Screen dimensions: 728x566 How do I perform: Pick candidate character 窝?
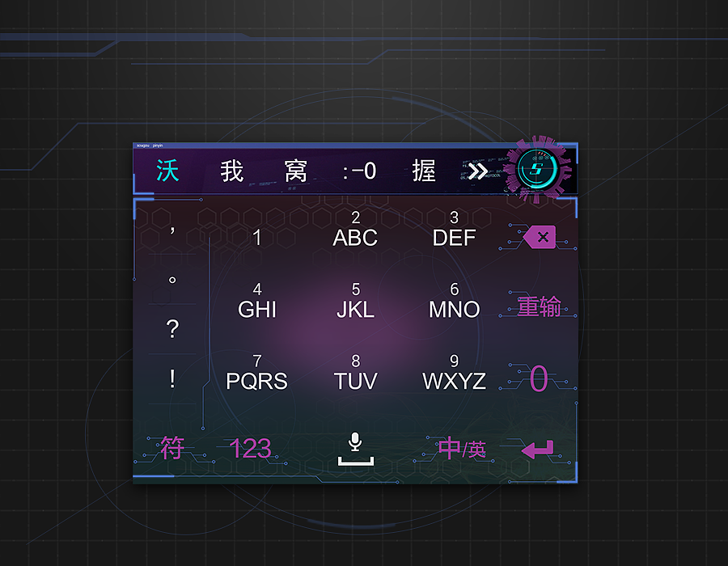pyautogui.click(x=296, y=171)
